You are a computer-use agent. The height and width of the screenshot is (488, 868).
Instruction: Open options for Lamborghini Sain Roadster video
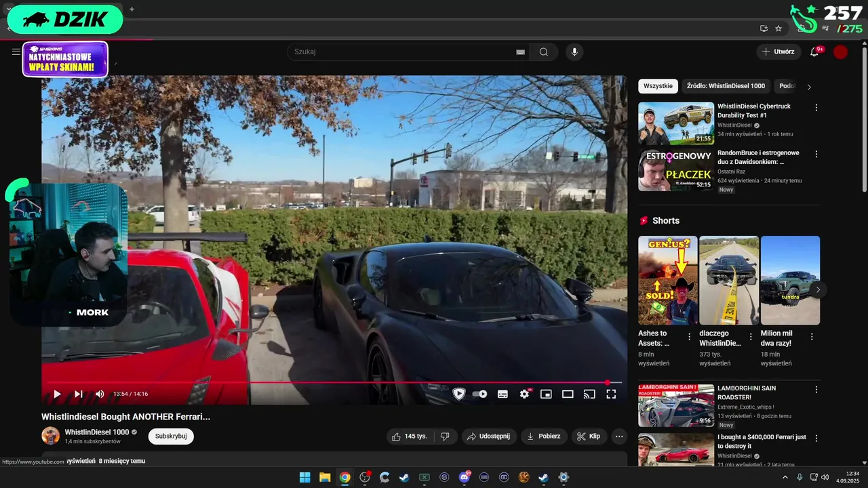[816, 390]
